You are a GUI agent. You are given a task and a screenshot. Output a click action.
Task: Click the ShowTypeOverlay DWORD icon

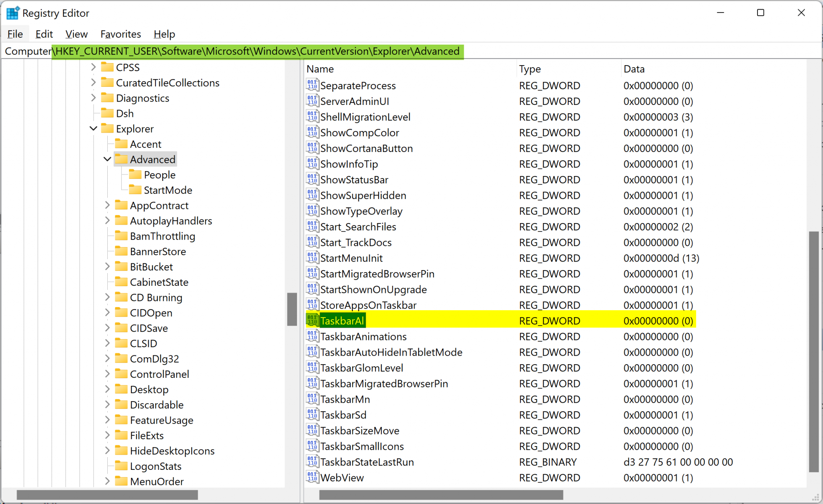click(312, 210)
